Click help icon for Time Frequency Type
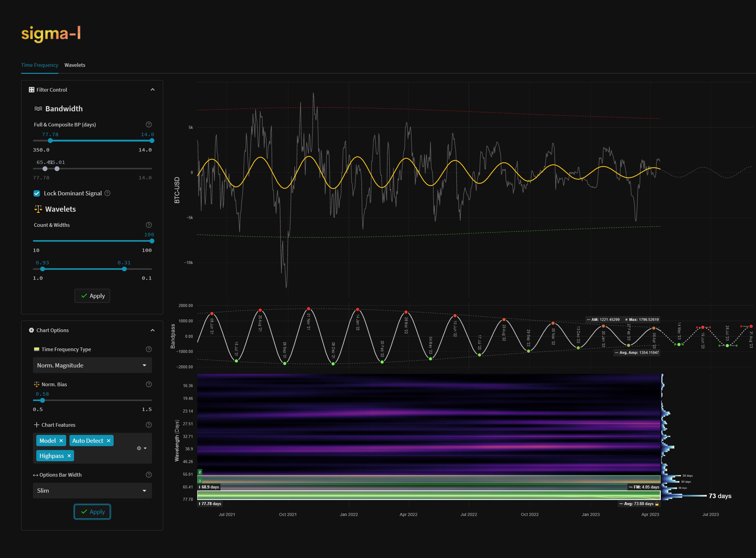Viewport: 756px width, 558px height. [148, 349]
